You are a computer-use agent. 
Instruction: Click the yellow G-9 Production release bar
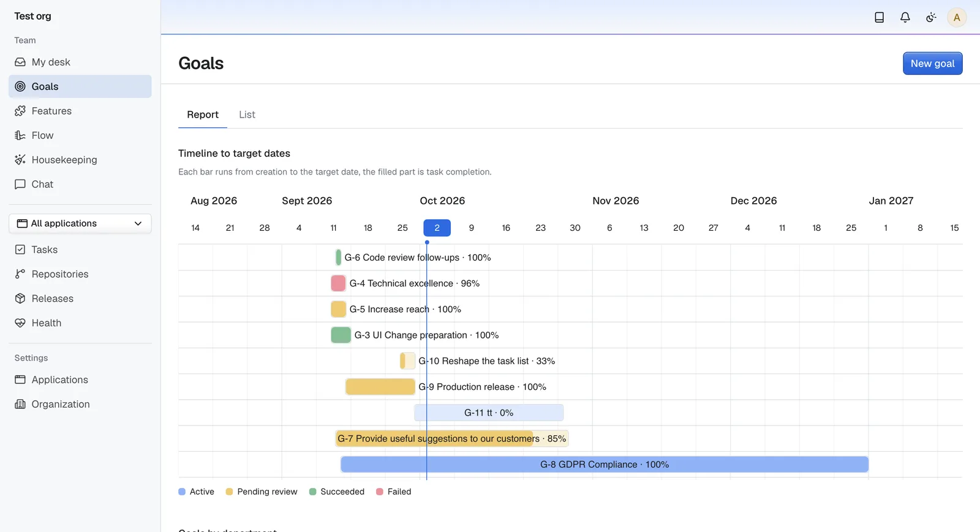pos(380,387)
